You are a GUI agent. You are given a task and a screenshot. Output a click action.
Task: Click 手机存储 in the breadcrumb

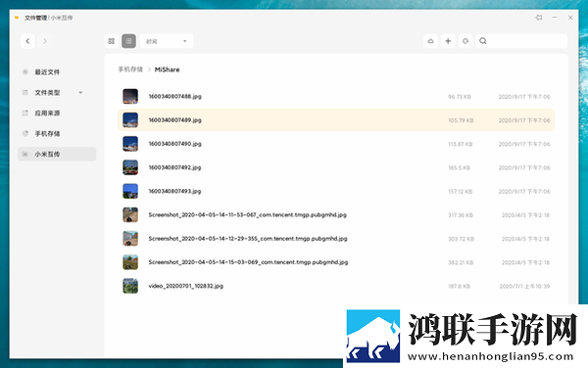click(x=130, y=69)
